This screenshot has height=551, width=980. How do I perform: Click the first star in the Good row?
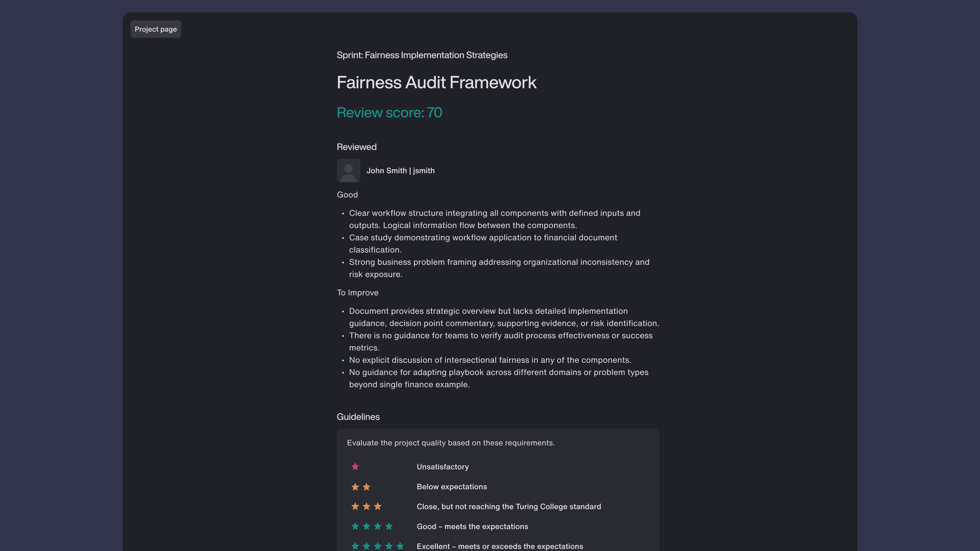[x=355, y=526]
